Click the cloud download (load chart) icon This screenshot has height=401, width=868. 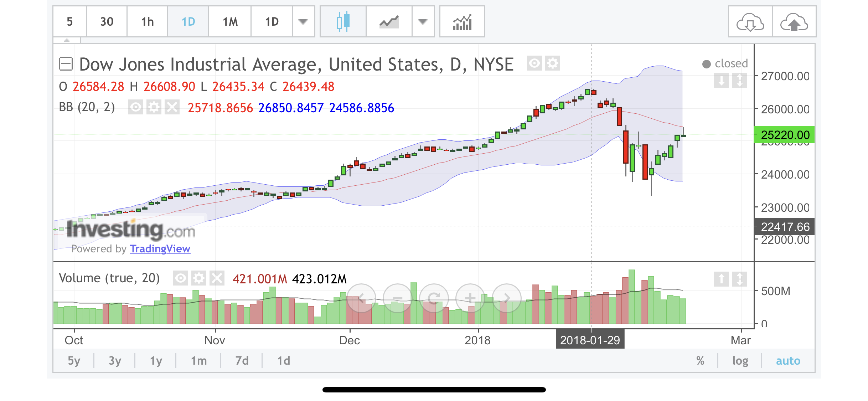pos(750,22)
